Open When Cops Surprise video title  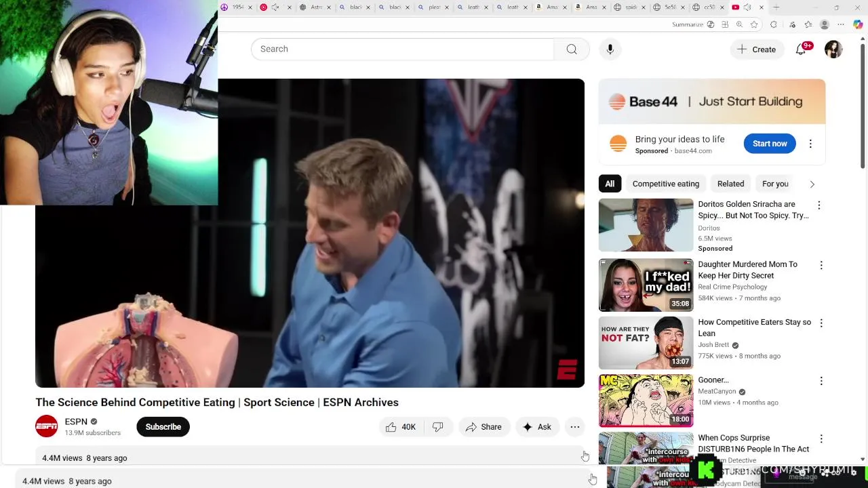tap(753, 443)
